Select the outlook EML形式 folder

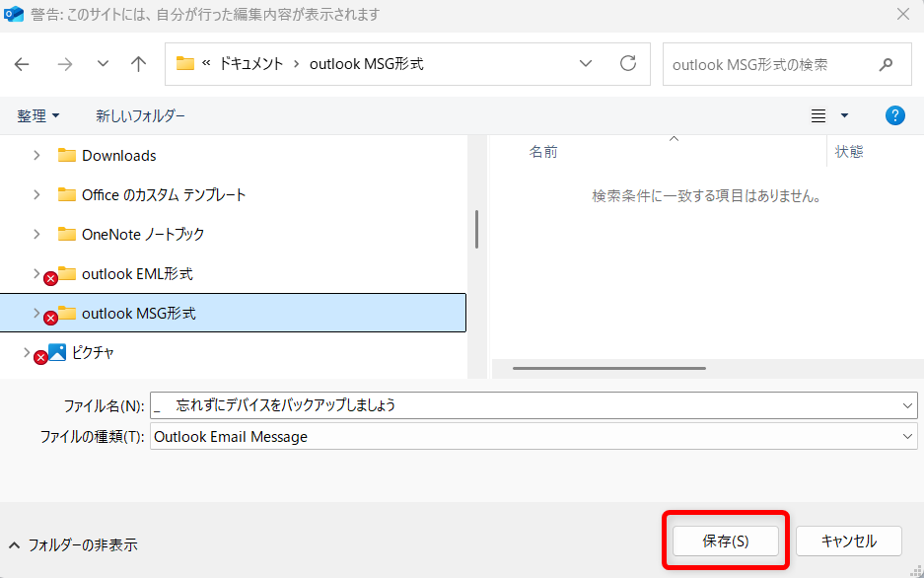(x=137, y=273)
